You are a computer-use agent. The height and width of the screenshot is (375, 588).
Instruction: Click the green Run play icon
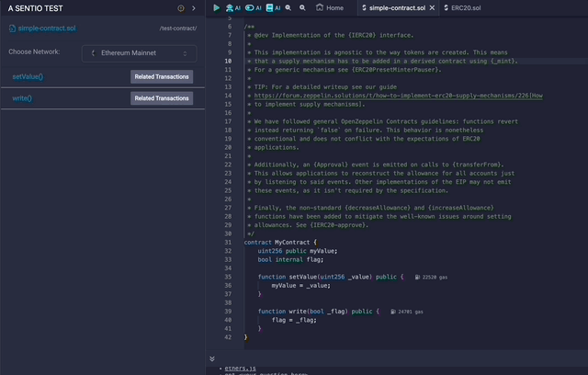coord(217,7)
